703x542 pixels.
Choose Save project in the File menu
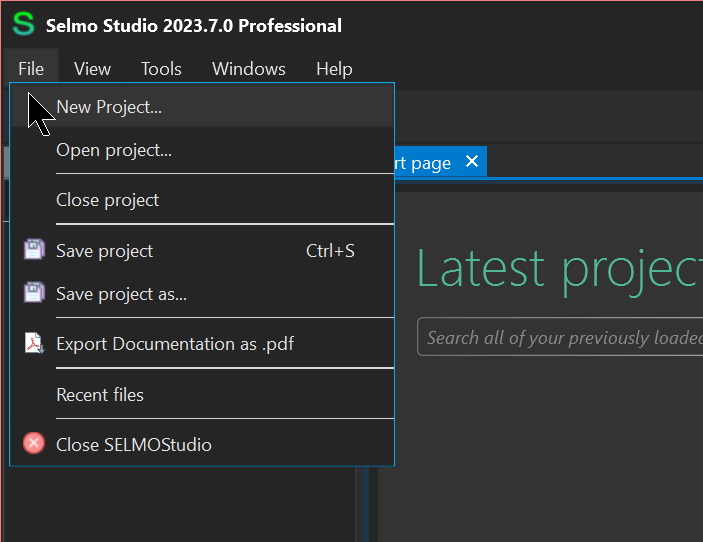coord(202,251)
